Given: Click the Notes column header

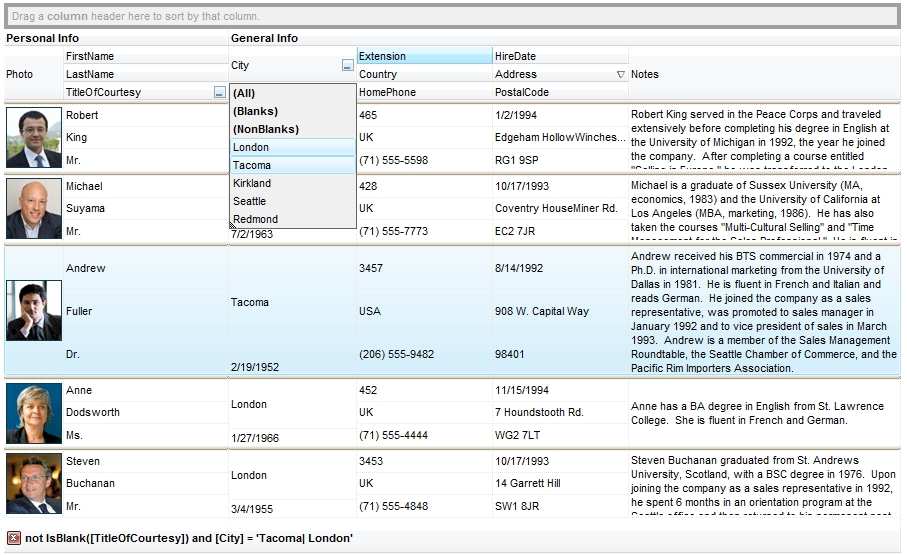Looking at the screenshot, I should pyautogui.click(x=764, y=75).
